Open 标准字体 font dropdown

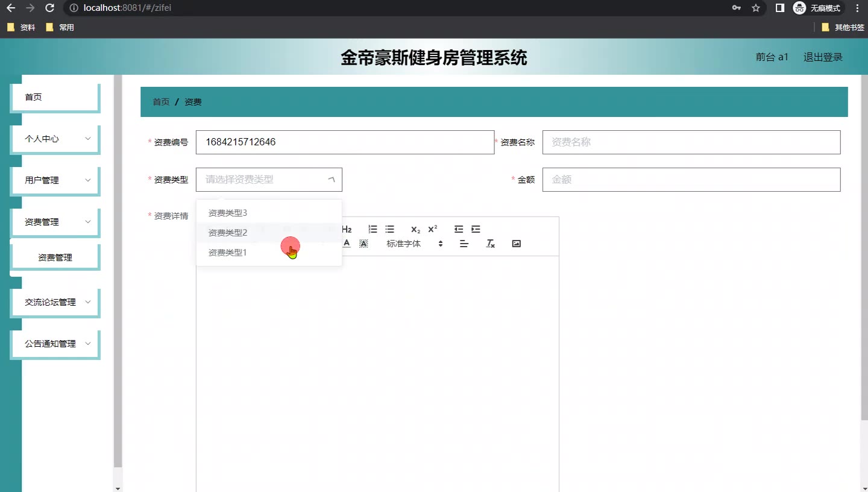point(415,244)
